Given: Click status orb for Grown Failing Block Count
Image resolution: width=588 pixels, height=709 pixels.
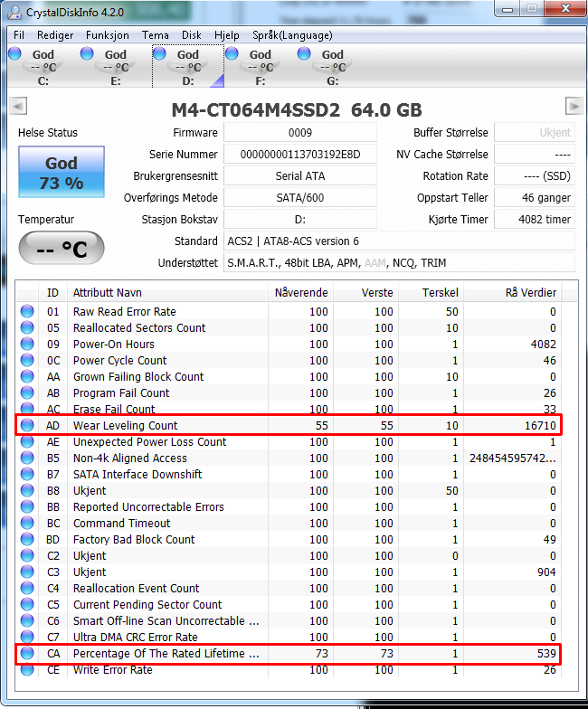Looking at the screenshot, I should point(27,376).
